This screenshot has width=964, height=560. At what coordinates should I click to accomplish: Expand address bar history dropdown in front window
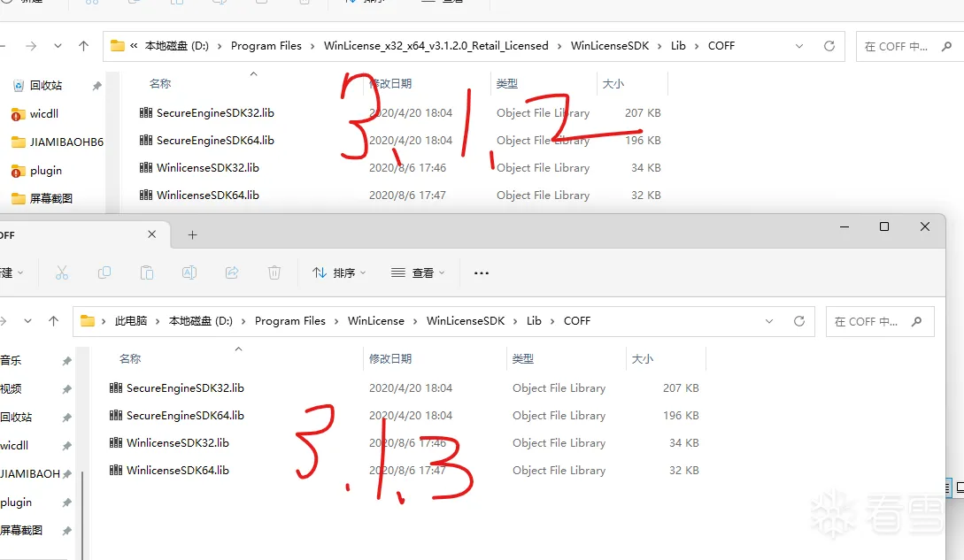769,321
